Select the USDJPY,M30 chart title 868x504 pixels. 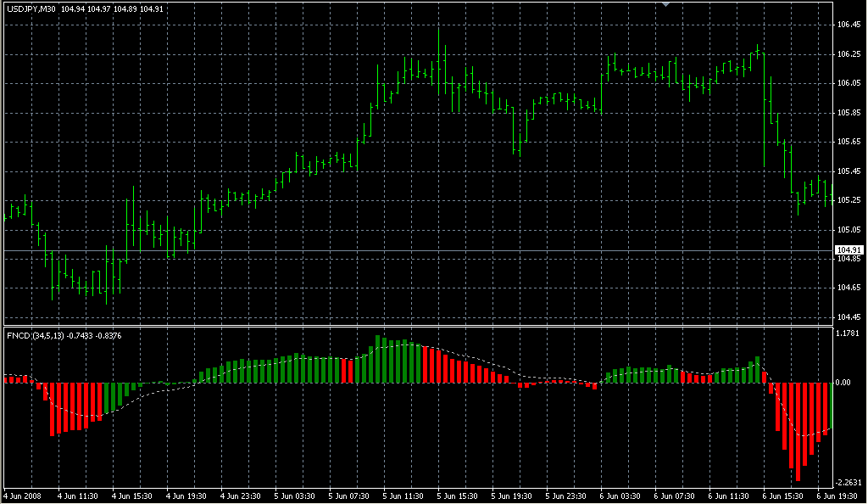[31, 9]
